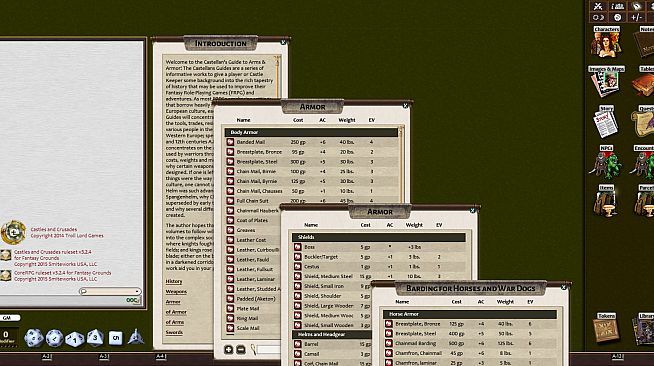Pick the six-sided die showing 5

pyautogui.click(x=116, y=338)
